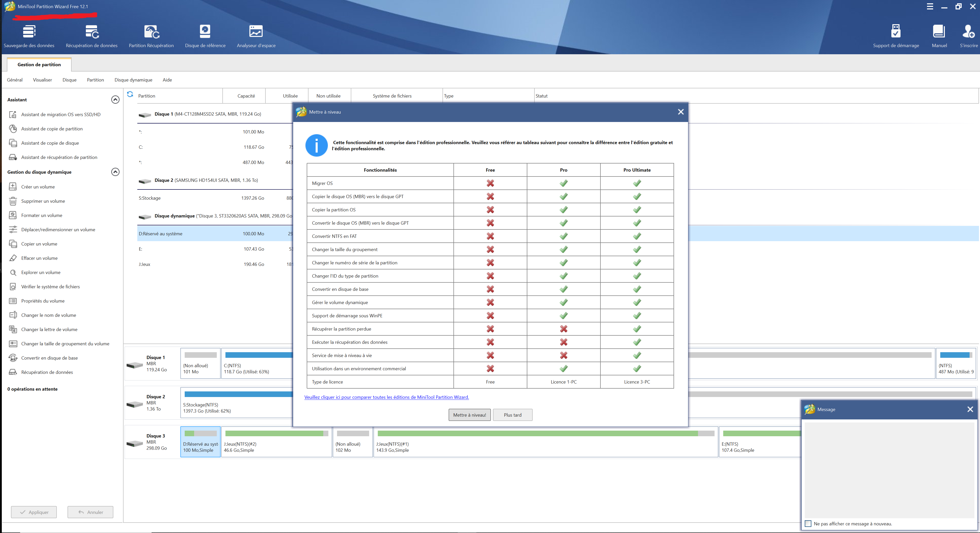This screenshot has width=980, height=533.
Task: Open the Visualiser menu
Action: click(x=43, y=80)
